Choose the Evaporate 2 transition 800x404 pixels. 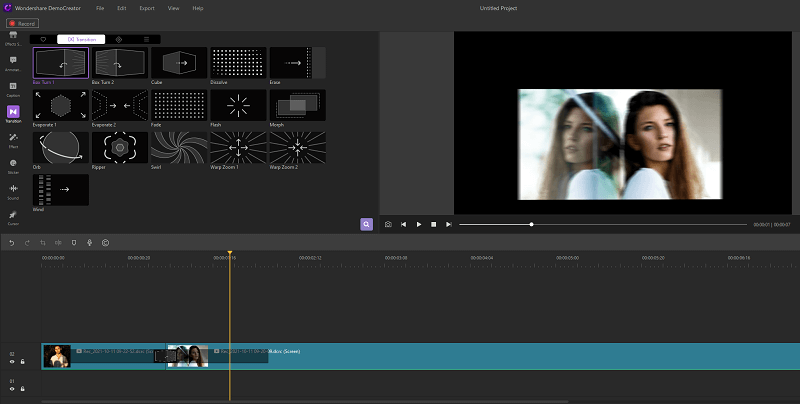click(x=120, y=106)
